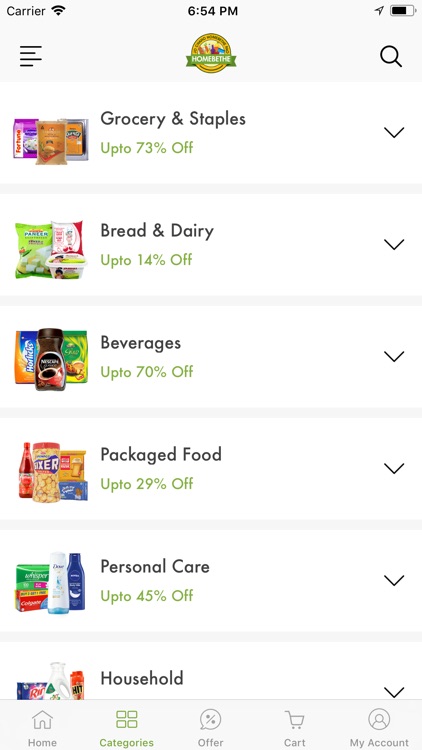Open the Grocery & Staples product thumbnail
422x750 pixels.
click(51, 141)
